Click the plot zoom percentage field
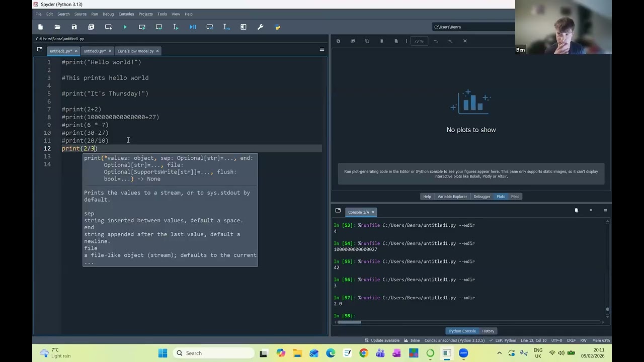The image size is (644, 362). 419,41
